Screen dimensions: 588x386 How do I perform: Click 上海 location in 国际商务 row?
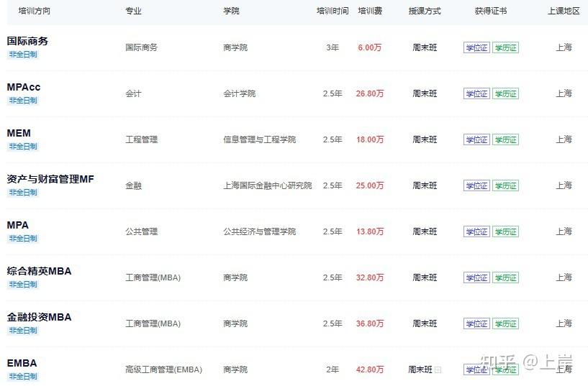(x=564, y=47)
